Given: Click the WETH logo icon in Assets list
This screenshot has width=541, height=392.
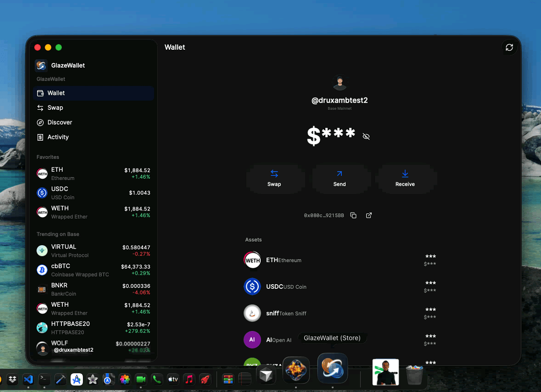Looking at the screenshot, I should click(252, 260).
